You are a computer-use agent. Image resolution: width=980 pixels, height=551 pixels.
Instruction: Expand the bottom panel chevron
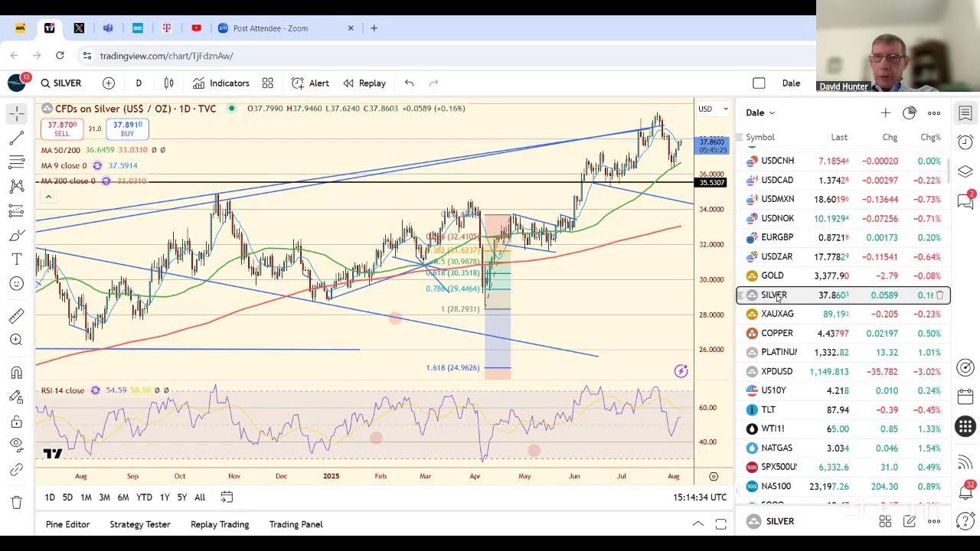[697, 524]
